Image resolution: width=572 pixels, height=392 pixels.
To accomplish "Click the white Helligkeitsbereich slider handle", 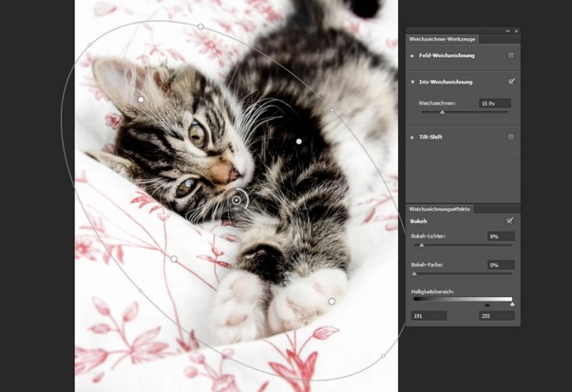I will point(512,304).
